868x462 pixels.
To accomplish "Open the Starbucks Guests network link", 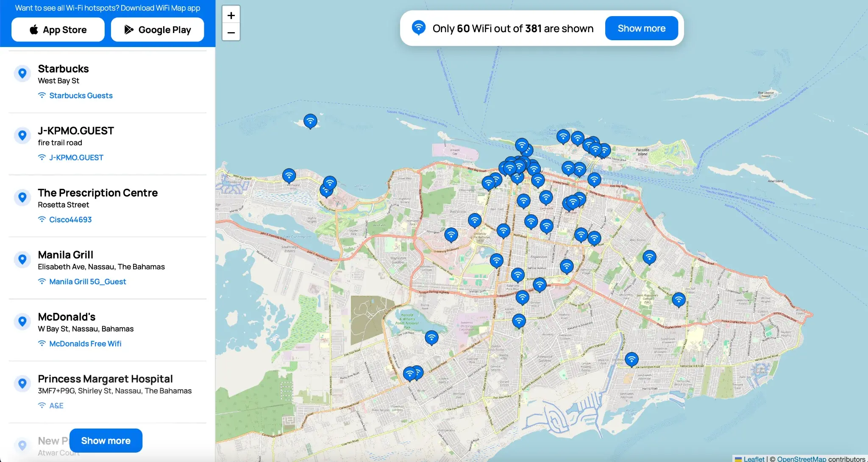I will pyautogui.click(x=81, y=95).
